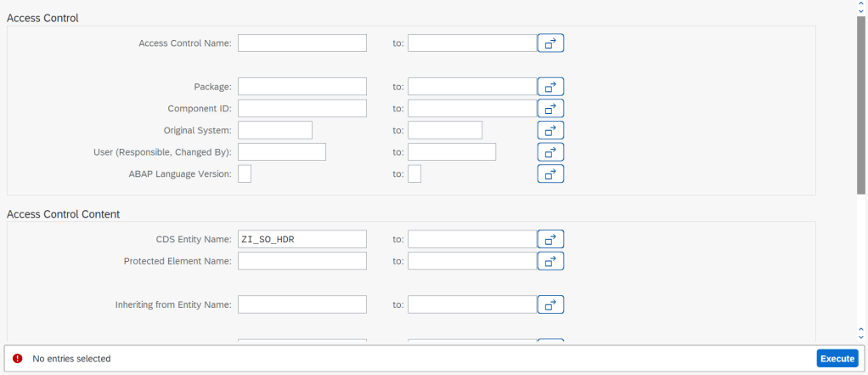Open multiple selection for User field
The width and height of the screenshot is (868, 375).
(550, 152)
